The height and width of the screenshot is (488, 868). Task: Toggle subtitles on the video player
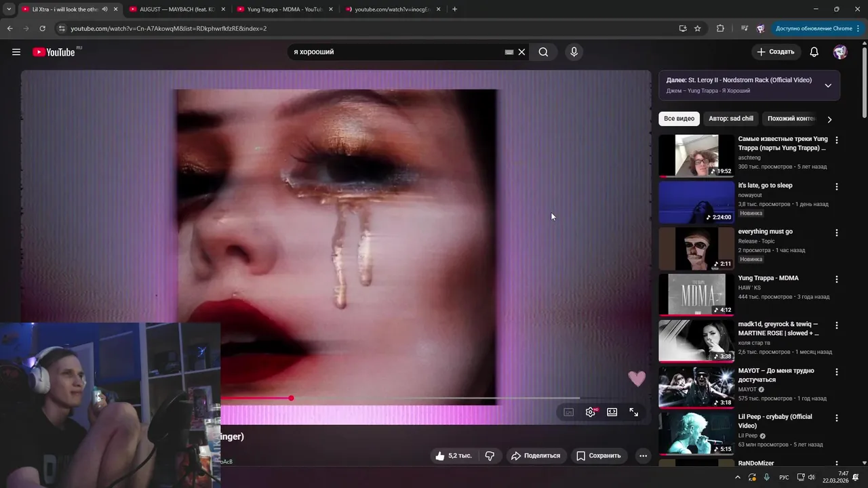(x=569, y=412)
